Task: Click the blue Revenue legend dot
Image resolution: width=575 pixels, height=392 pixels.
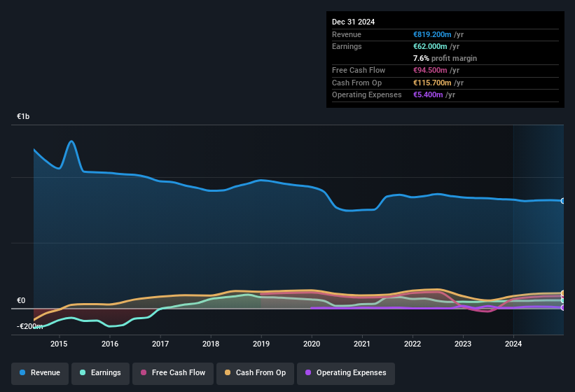Action: click(22, 372)
